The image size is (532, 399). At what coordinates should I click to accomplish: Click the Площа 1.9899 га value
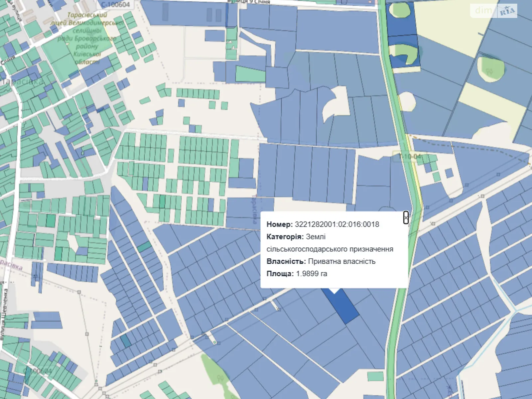pyautogui.click(x=312, y=274)
